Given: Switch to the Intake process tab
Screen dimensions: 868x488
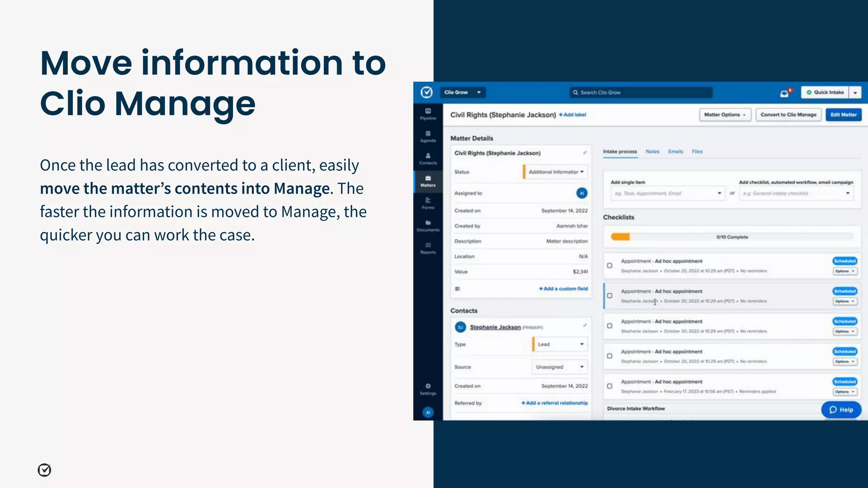Looking at the screenshot, I should pos(620,152).
